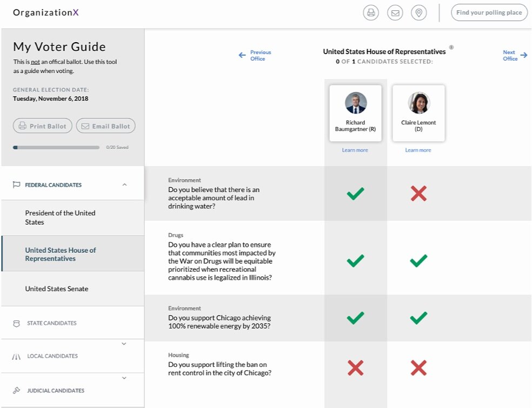Click the location pin icon near Find your polling place

pos(419,12)
